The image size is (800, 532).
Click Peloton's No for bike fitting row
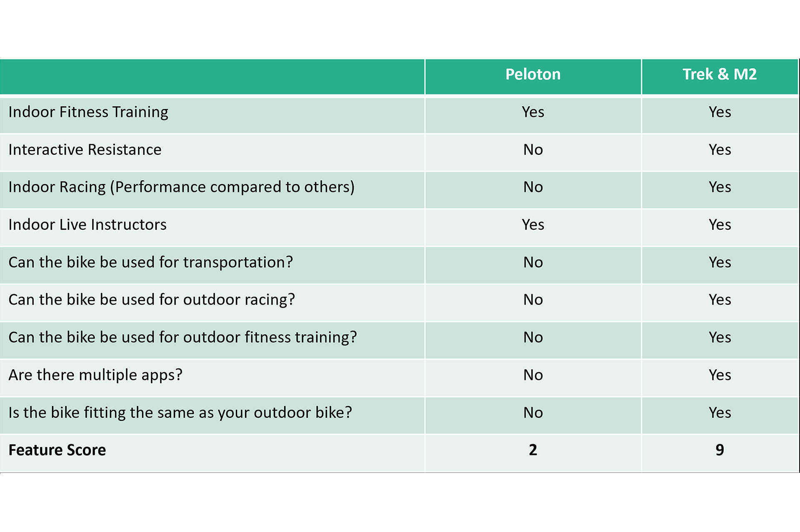click(x=533, y=413)
